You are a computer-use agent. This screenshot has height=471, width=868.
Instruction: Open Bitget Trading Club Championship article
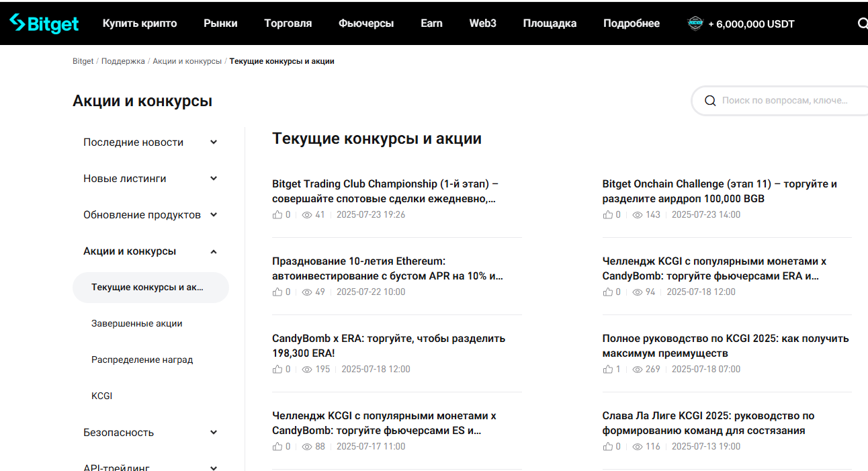[386, 191]
